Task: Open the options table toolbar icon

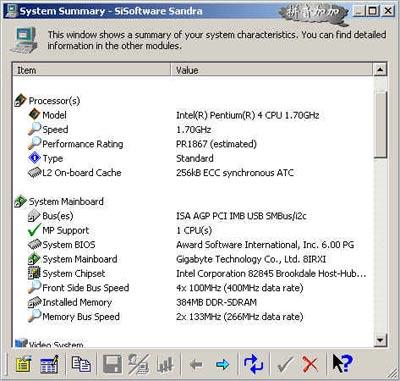Action: pos(49,364)
